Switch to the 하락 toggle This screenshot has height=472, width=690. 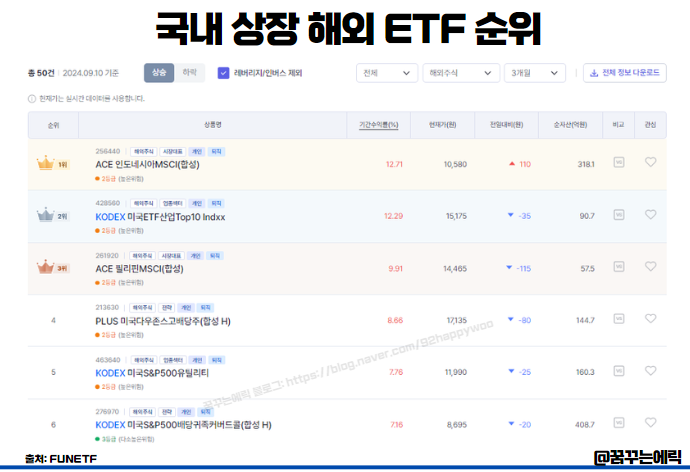190,73
